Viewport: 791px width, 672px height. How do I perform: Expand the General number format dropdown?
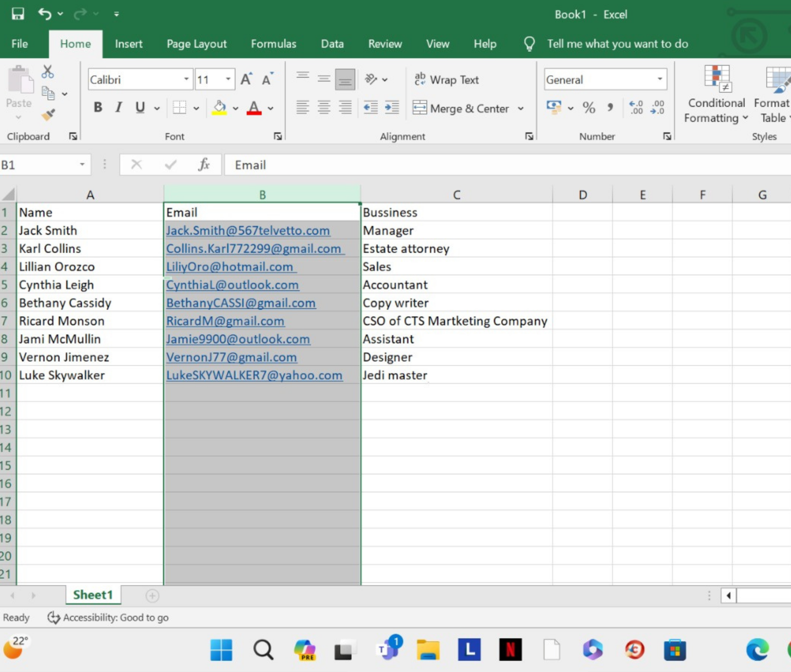[660, 79]
